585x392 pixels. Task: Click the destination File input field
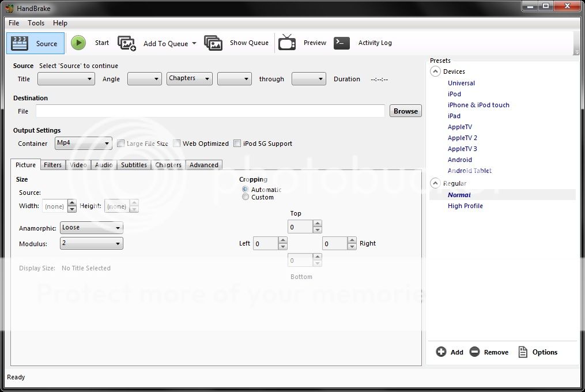click(x=210, y=111)
